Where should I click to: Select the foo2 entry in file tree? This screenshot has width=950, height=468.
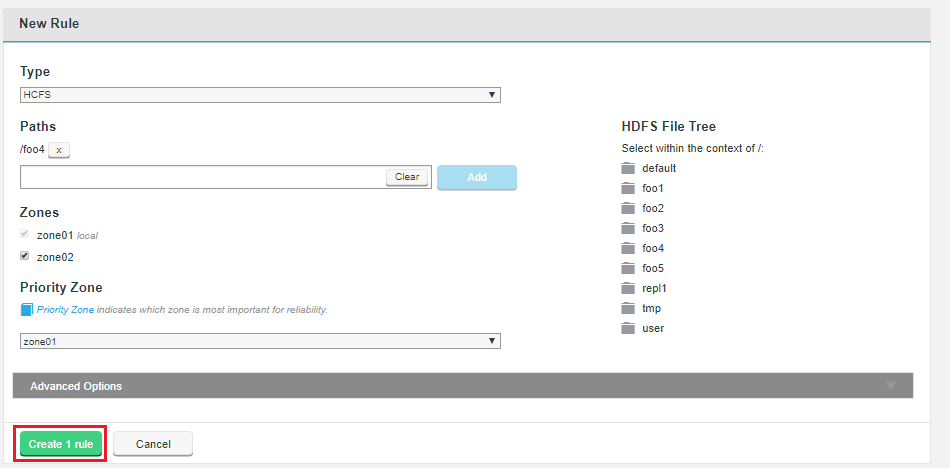click(653, 209)
